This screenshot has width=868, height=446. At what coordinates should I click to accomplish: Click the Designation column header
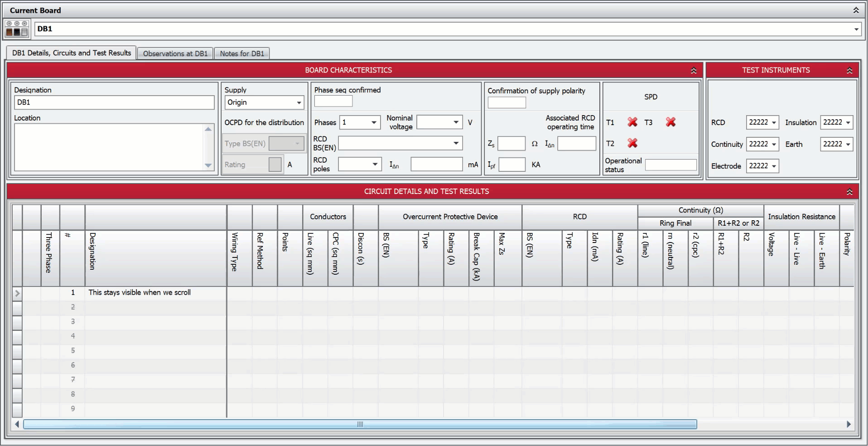point(156,258)
